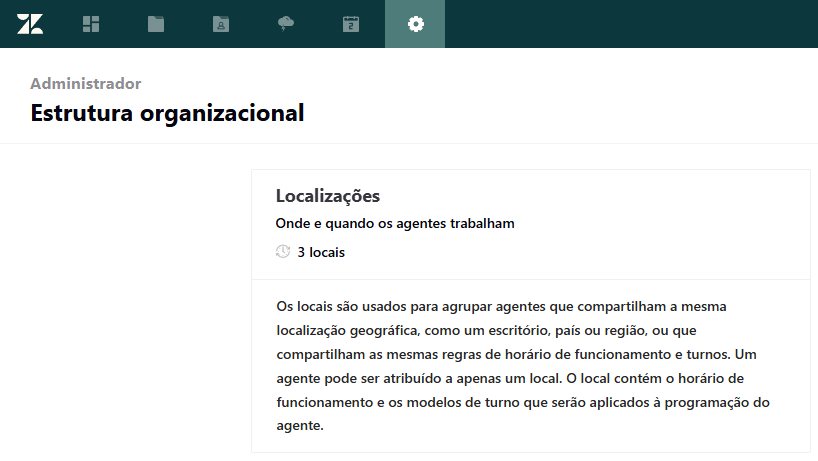Click the '3 locais' count
This screenshot has width=818, height=461.
coord(321,252)
